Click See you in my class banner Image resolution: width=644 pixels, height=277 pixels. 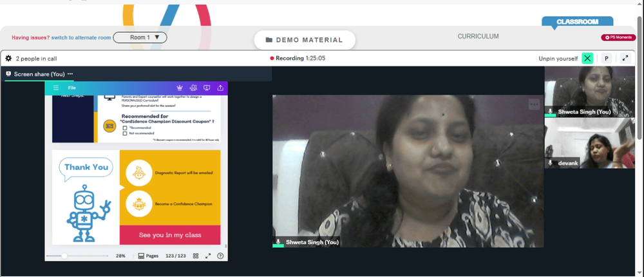pyautogui.click(x=170, y=235)
